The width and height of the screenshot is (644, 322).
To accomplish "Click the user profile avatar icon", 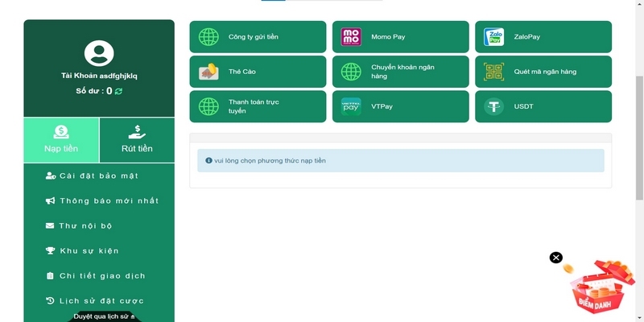I will point(99,54).
